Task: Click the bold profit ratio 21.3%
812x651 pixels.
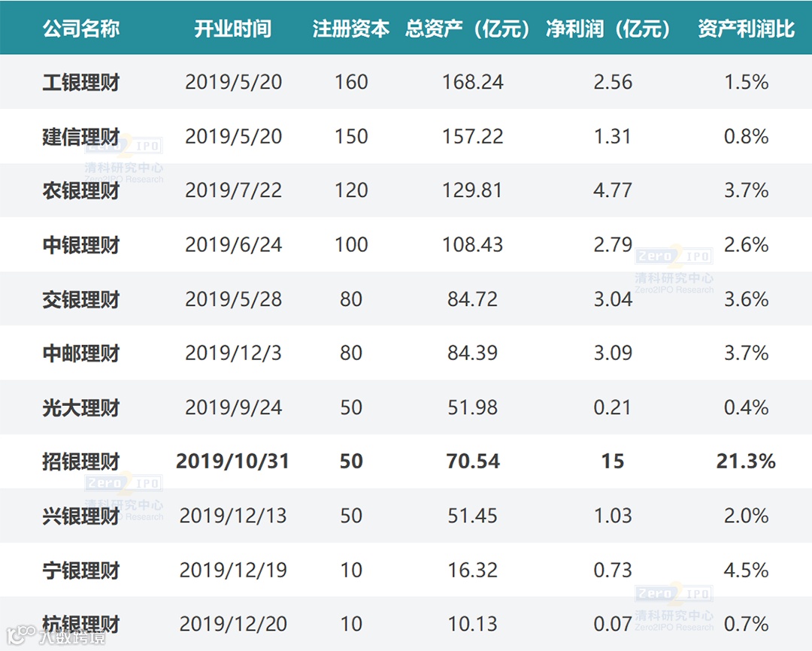Action: 747,462
